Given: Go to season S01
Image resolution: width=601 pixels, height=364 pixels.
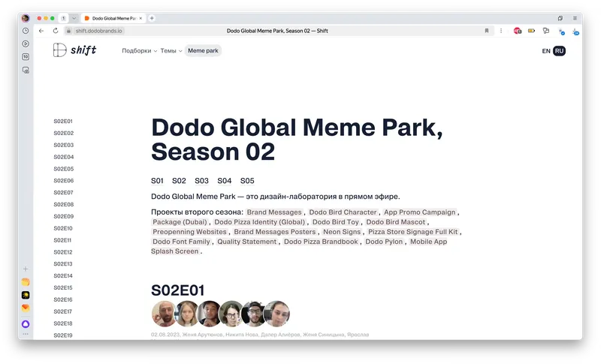Looking at the screenshot, I should click(157, 181).
